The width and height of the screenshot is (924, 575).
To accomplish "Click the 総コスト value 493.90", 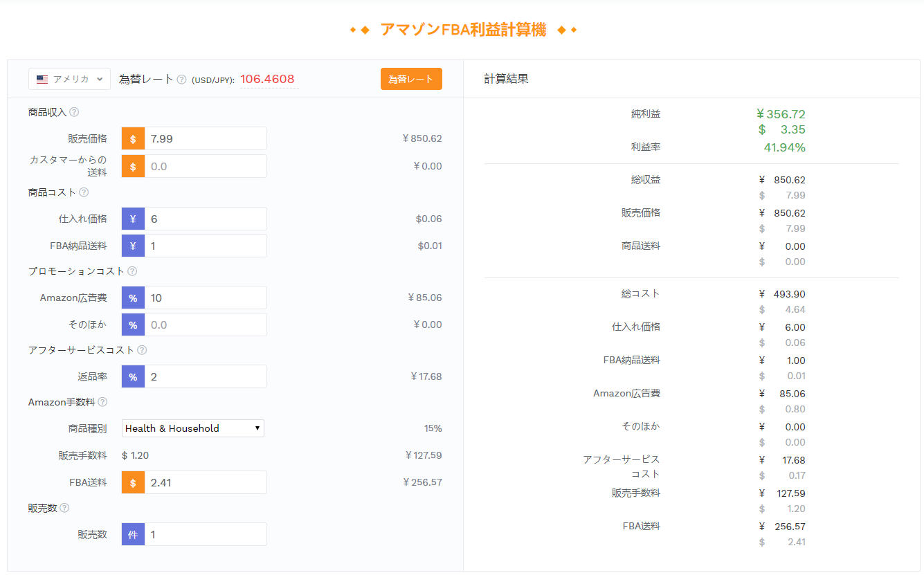I will (x=790, y=294).
